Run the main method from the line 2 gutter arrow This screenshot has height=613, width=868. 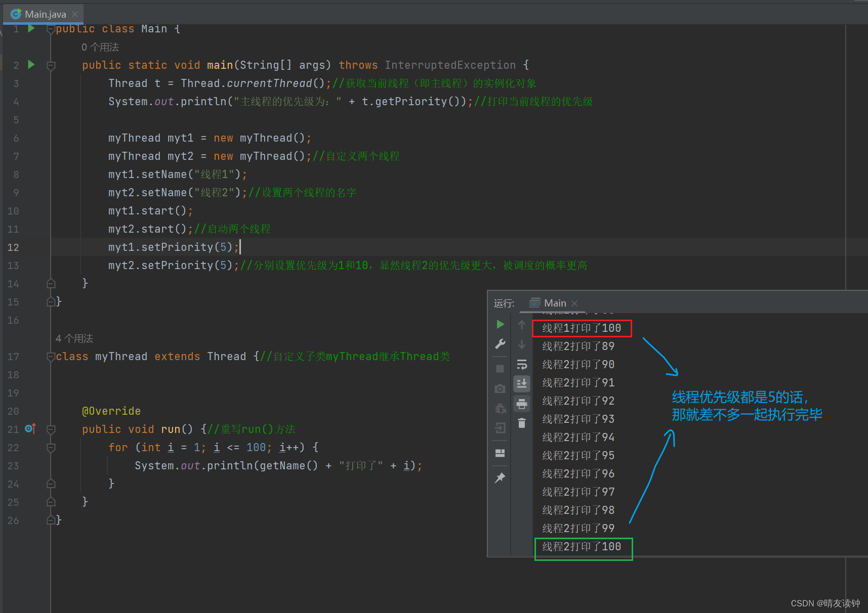tap(31, 64)
